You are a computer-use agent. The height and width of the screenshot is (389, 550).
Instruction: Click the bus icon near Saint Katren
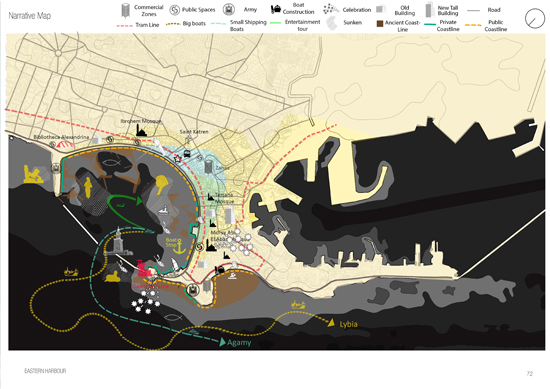[187, 153]
